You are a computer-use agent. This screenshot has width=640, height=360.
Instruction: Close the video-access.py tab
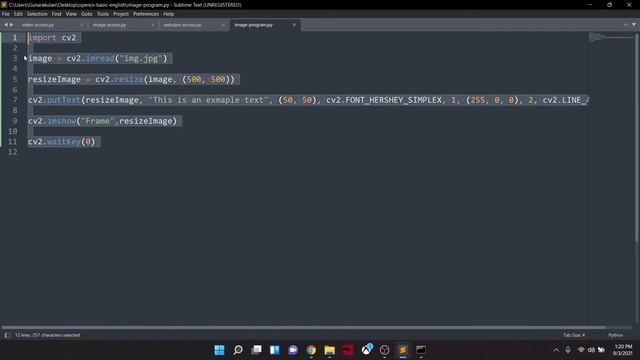coord(82,25)
